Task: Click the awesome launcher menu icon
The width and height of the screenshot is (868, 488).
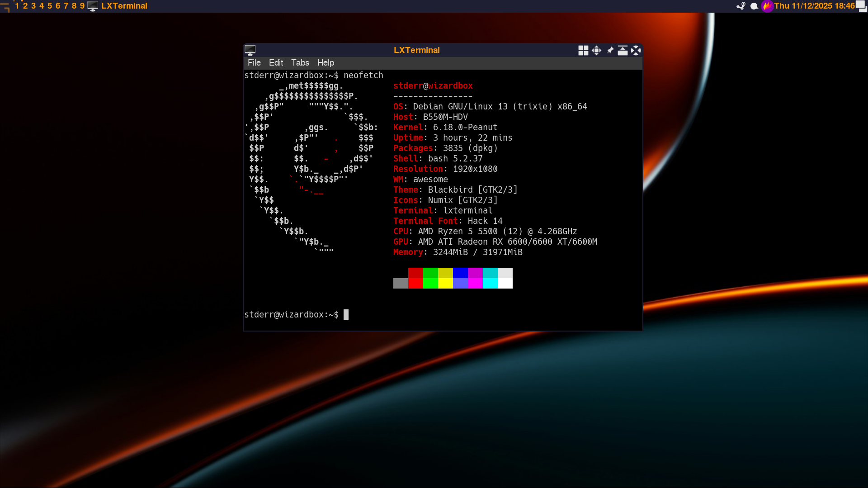Action: [5, 6]
